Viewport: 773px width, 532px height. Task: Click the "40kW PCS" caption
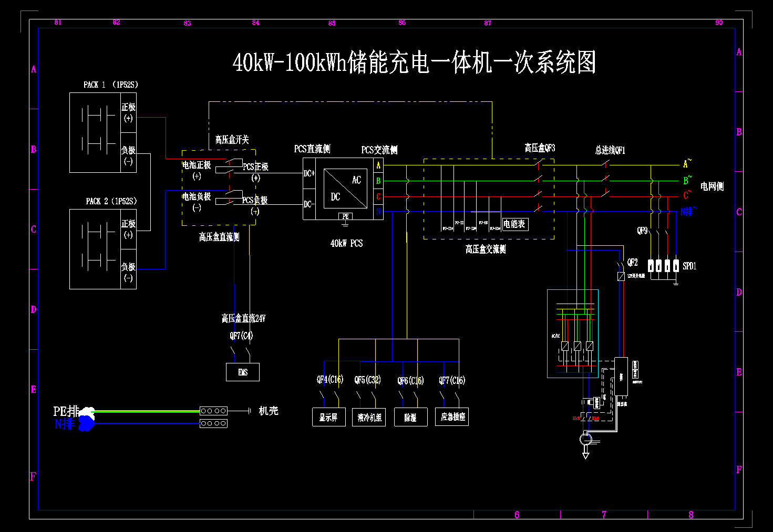coord(346,243)
